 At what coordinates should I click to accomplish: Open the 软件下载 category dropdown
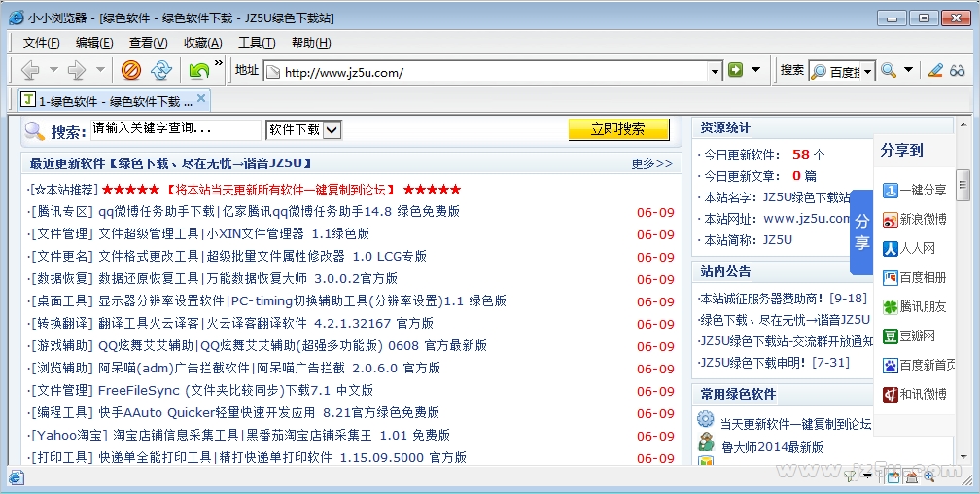(332, 129)
